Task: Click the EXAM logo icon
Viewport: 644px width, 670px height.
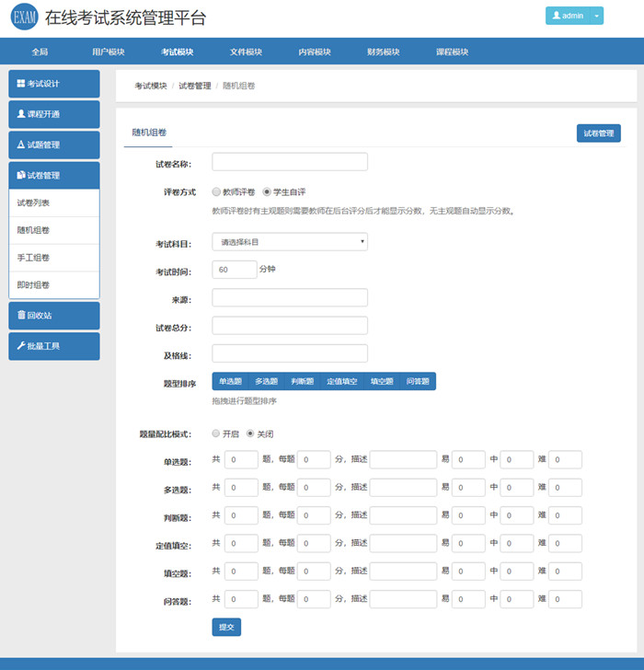Action: pos(24,17)
